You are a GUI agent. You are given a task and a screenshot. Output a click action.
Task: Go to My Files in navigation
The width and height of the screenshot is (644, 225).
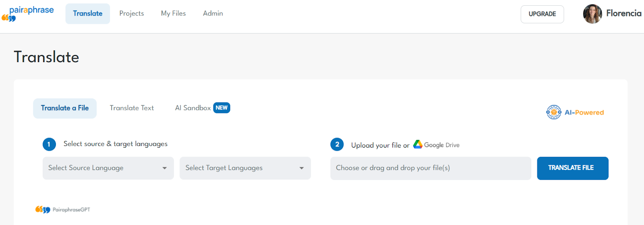pyautogui.click(x=173, y=13)
